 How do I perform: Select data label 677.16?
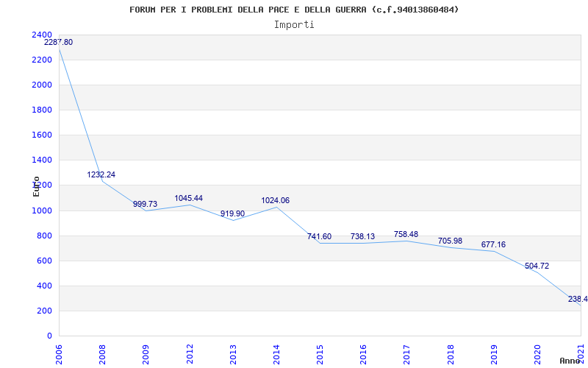(493, 245)
